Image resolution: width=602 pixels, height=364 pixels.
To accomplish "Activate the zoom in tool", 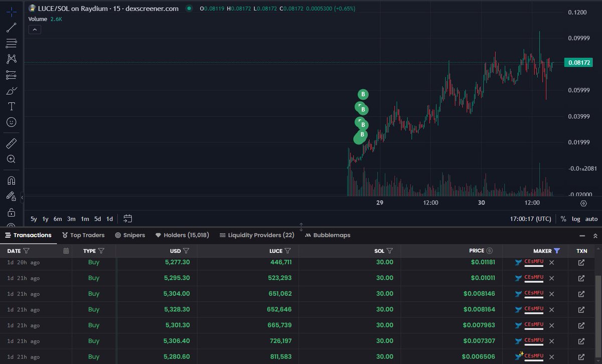I will [x=11, y=159].
